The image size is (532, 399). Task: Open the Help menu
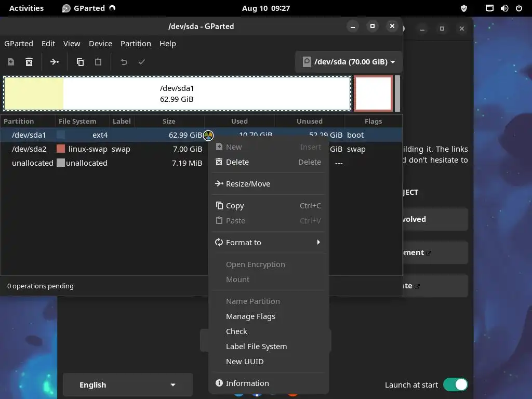pos(168,44)
